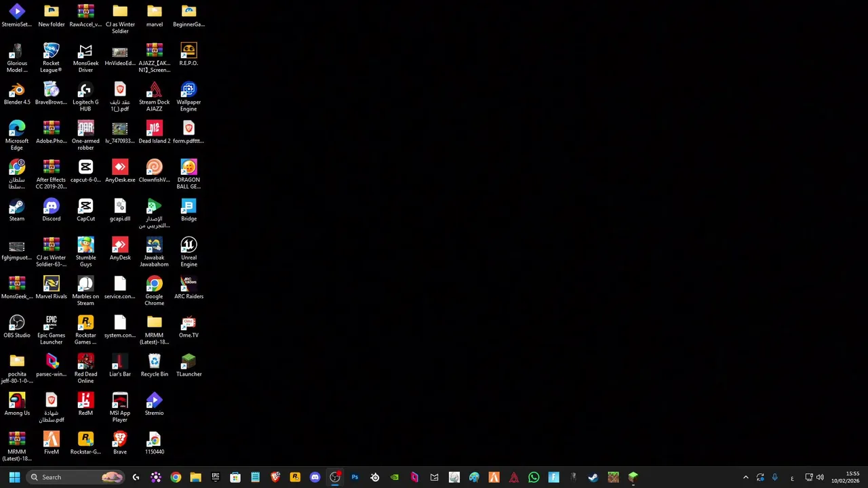Launch Discord from the desktop
The image size is (868, 488).
(51, 210)
